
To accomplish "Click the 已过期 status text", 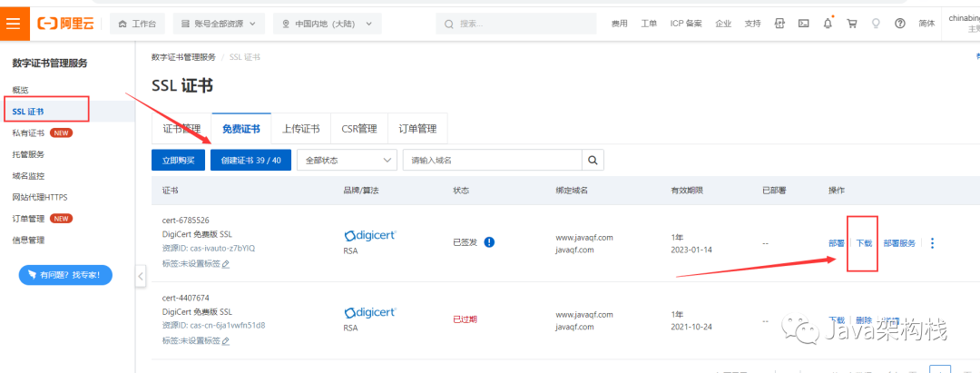I will coord(465,319).
